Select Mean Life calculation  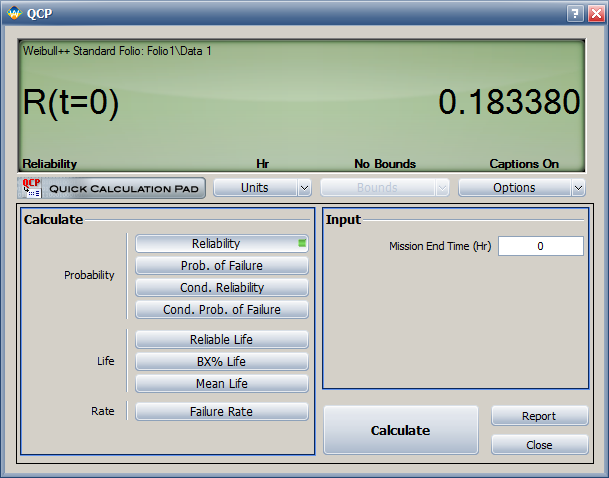point(221,384)
